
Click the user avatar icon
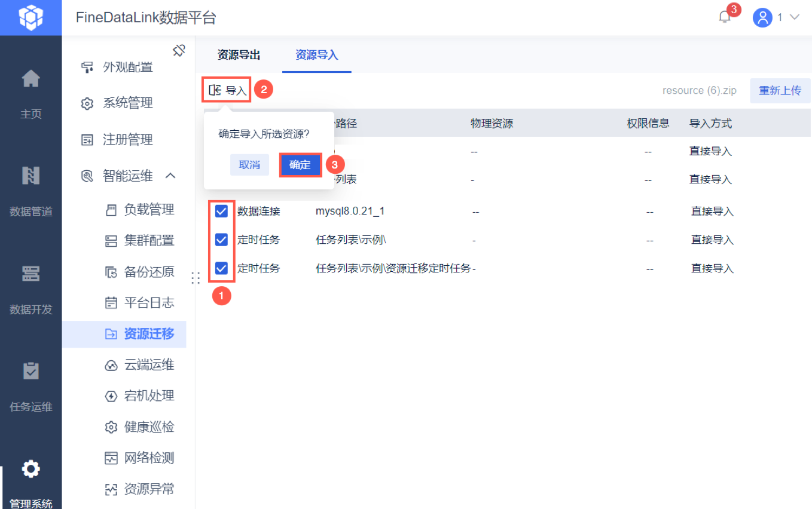pos(762,17)
